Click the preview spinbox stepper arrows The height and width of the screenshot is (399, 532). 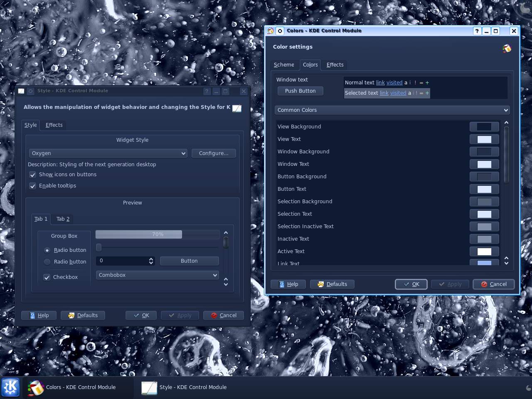(x=151, y=261)
